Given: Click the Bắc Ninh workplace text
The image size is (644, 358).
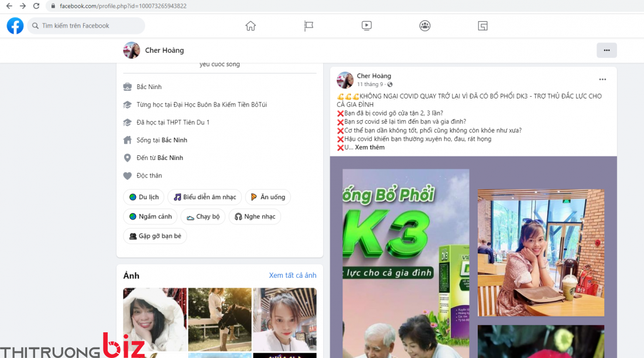Looking at the screenshot, I should pos(149,87).
